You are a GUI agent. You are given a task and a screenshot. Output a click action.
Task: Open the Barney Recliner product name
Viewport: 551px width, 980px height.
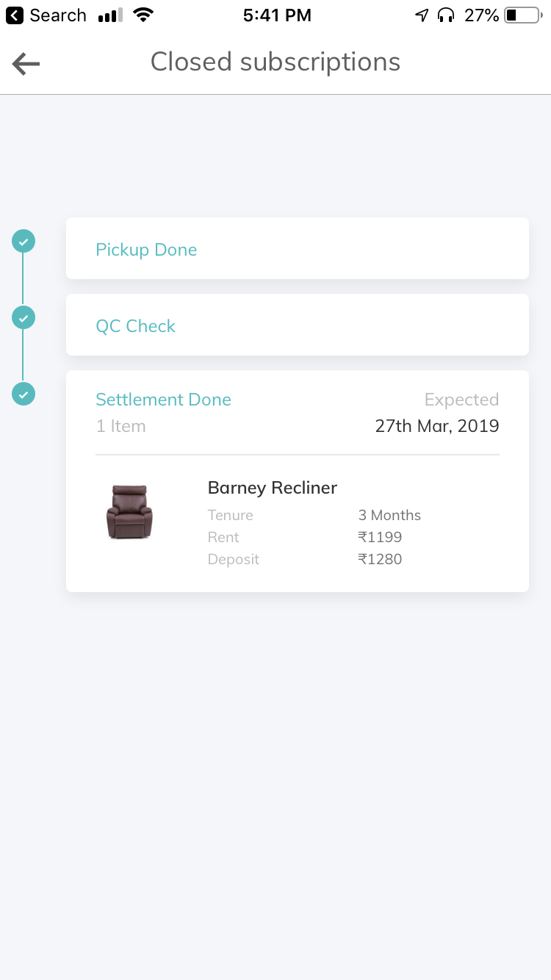(x=273, y=488)
